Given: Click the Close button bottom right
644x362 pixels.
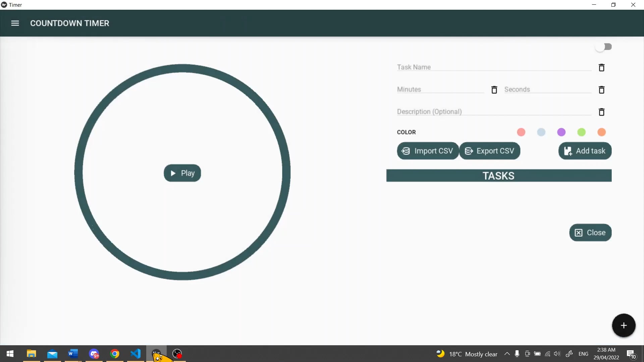Looking at the screenshot, I should coord(590,233).
